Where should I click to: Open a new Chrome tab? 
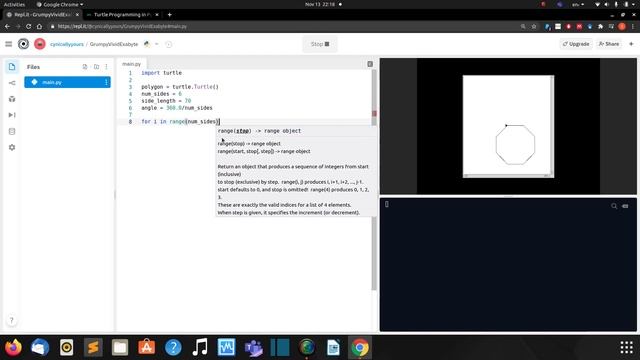pos(169,15)
